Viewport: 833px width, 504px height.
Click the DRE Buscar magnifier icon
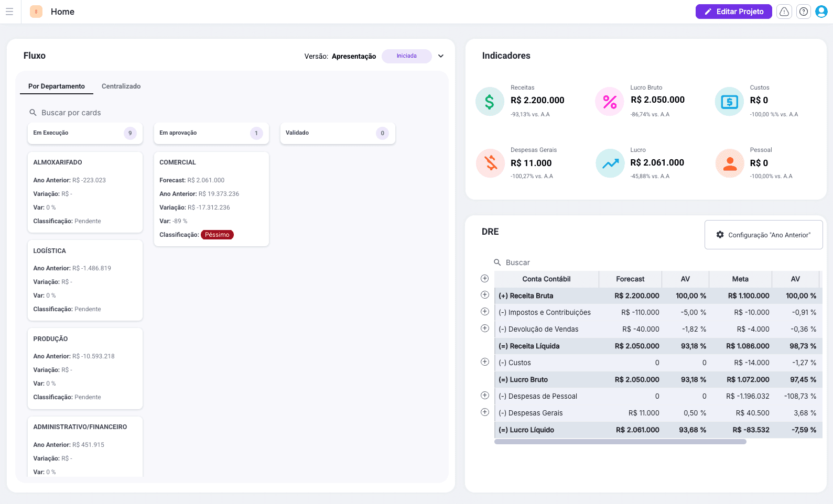(x=497, y=262)
